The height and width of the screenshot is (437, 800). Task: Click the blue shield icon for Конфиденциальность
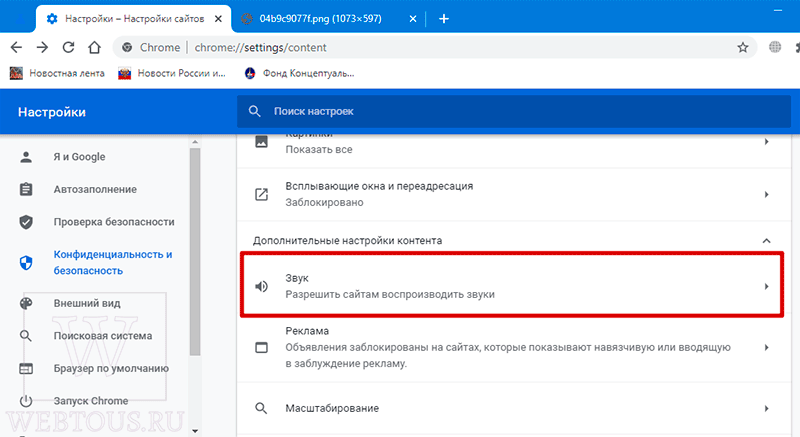[26, 263]
